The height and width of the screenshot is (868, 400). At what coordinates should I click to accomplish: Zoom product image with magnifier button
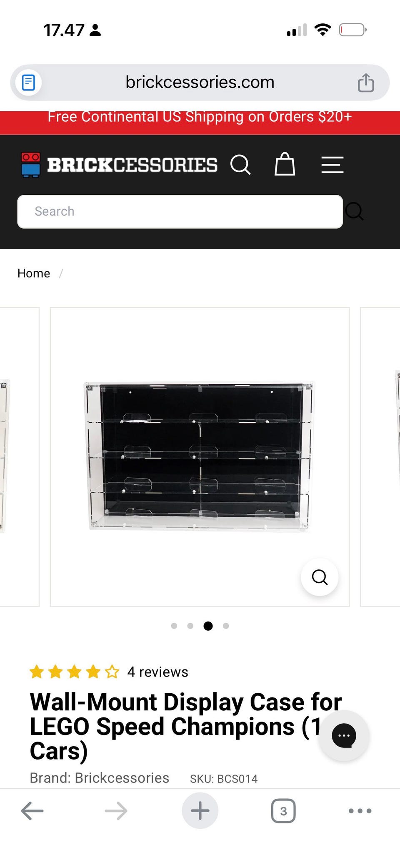pyautogui.click(x=320, y=577)
